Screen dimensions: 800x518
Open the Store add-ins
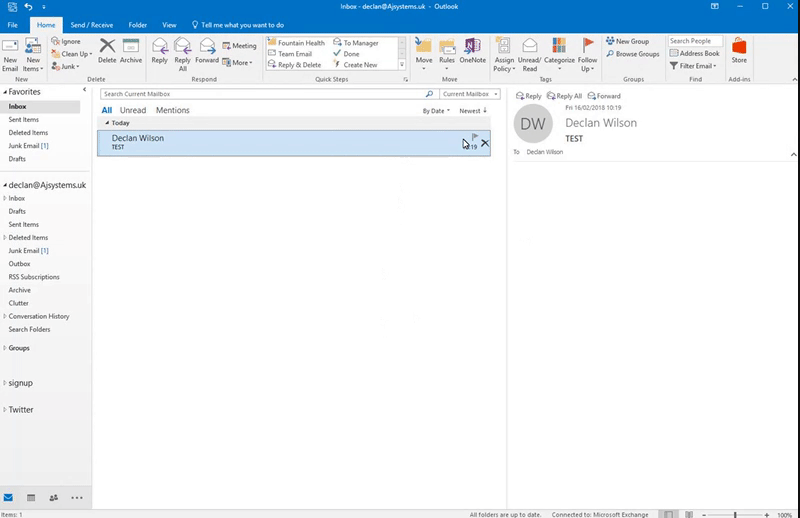tap(739, 51)
